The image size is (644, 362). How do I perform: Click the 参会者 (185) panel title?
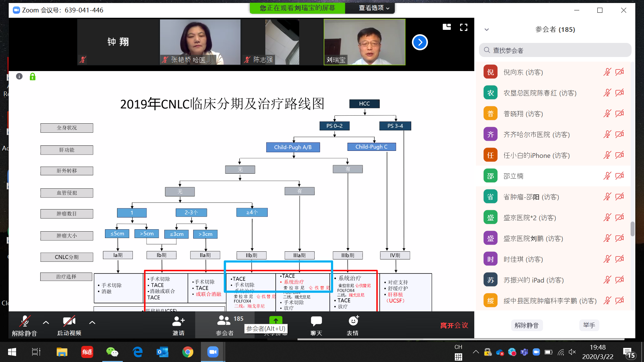click(x=555, y=29)
